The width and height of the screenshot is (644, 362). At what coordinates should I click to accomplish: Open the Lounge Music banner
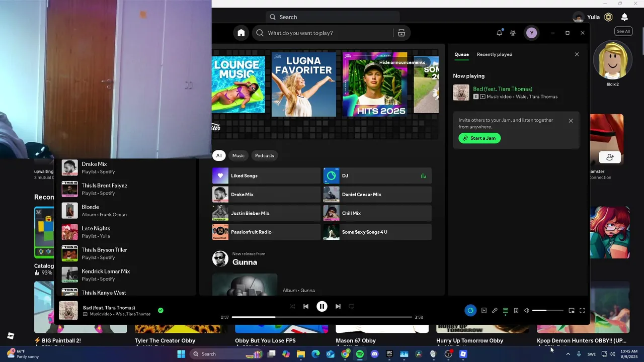click(238, 84)
